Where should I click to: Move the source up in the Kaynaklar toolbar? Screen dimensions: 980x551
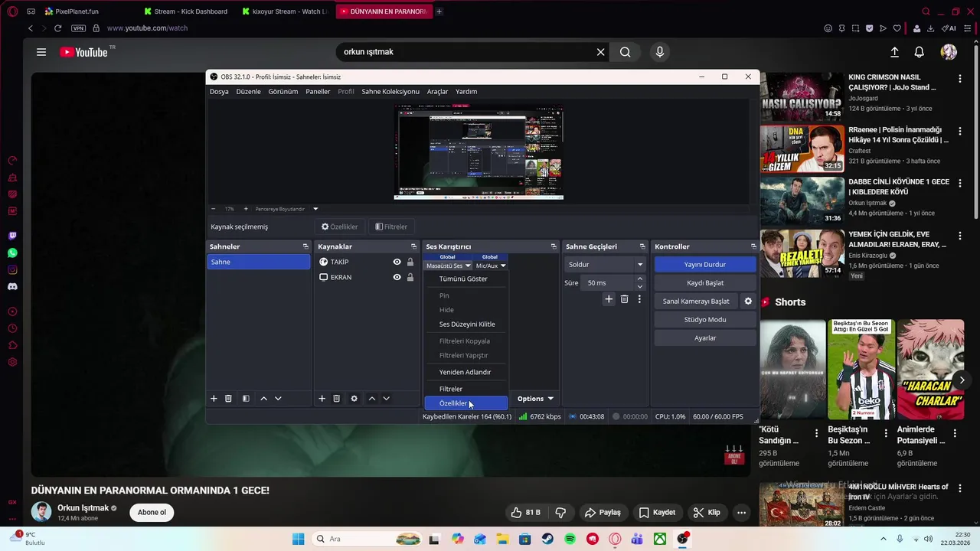[x=371, y=399]
